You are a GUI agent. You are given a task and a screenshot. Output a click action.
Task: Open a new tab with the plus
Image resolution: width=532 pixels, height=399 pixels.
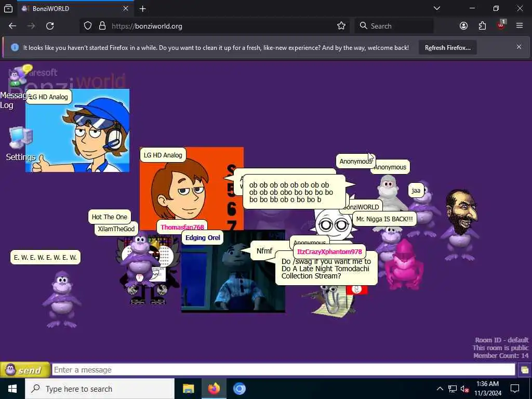[143, 9]
